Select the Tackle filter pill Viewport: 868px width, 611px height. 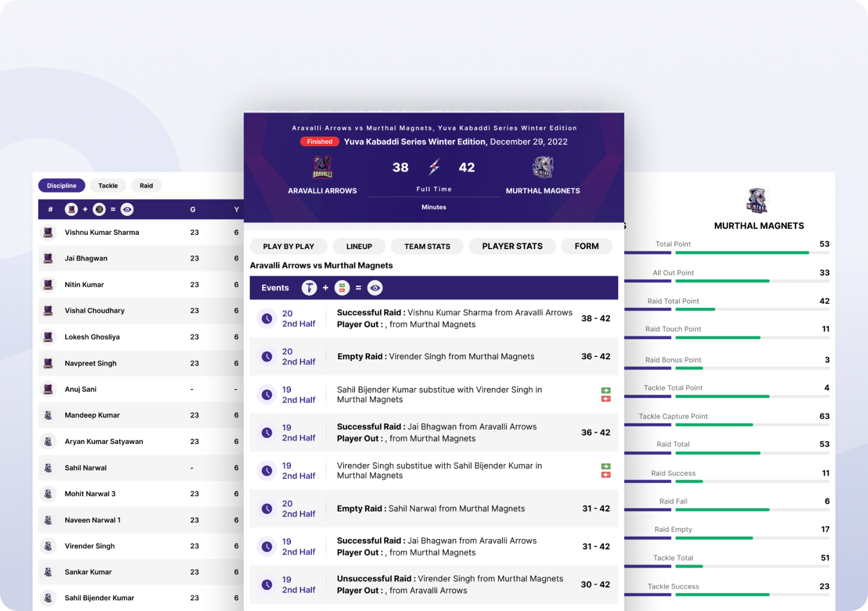[x=108, y=186]
